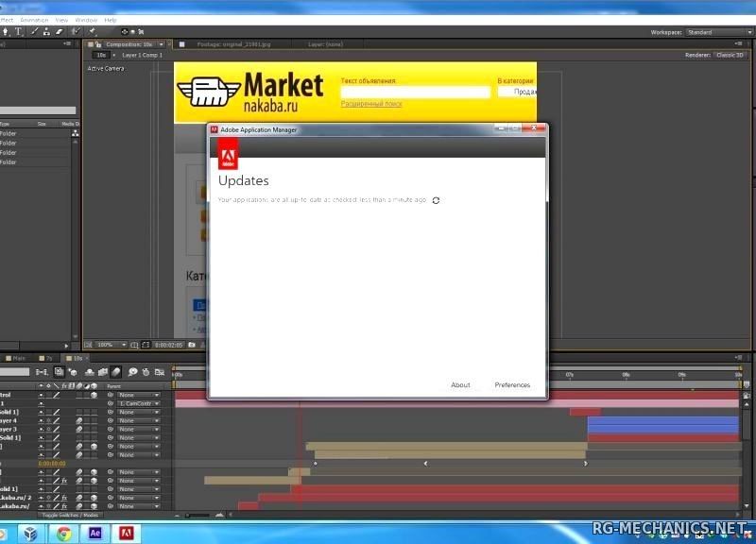Click the Auto-keyframe stopwatch icon in the timeline
Screen dimensions: 756x544
pyautogui.click(x=146, y=372)
